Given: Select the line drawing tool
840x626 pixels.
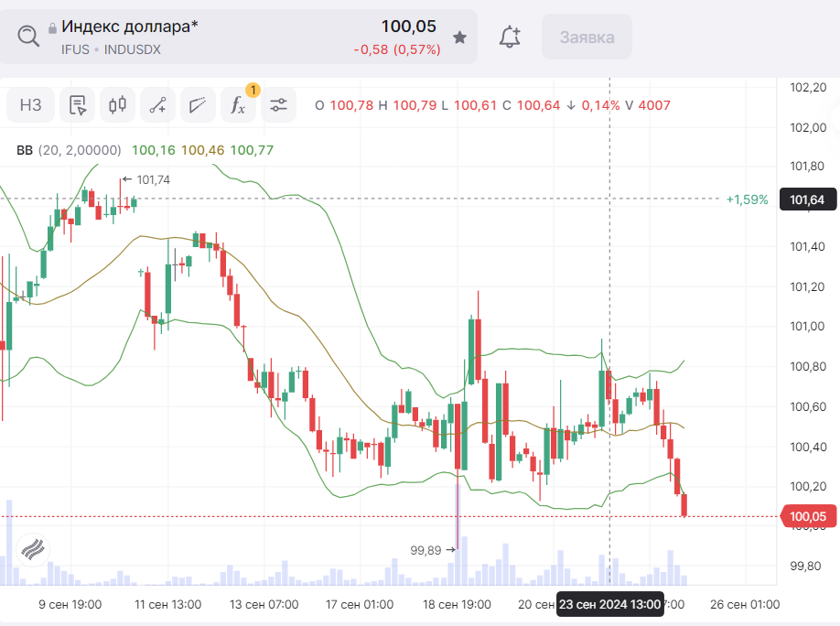Looking at the screenshot, I should (x=157, y=105).
